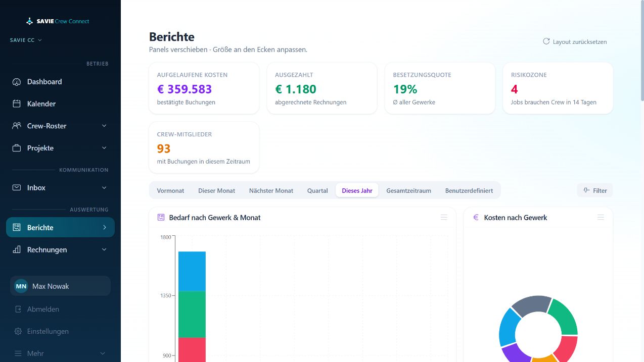The image size is (644, 362).
Task: Click the Projekte briefcase icon
Action: pyautogui.click(x=17, y=148)
